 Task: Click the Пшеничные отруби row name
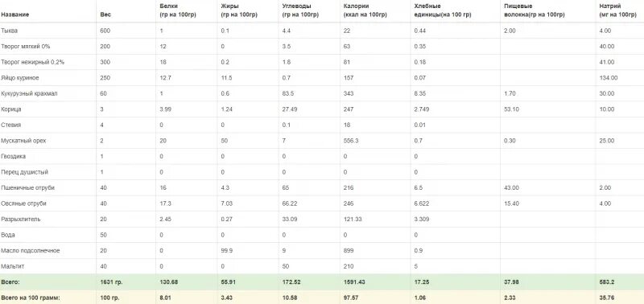click(x=27, y=188)
